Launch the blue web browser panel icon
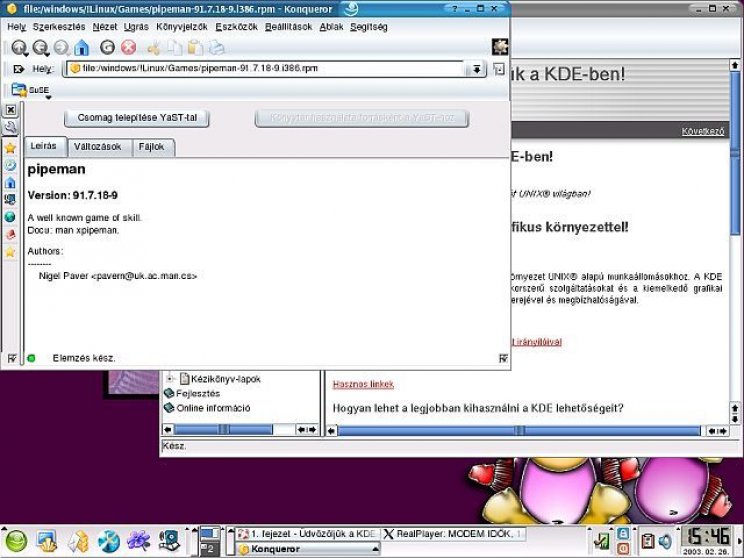Screen dimensions: 744x558 [109, 541]
